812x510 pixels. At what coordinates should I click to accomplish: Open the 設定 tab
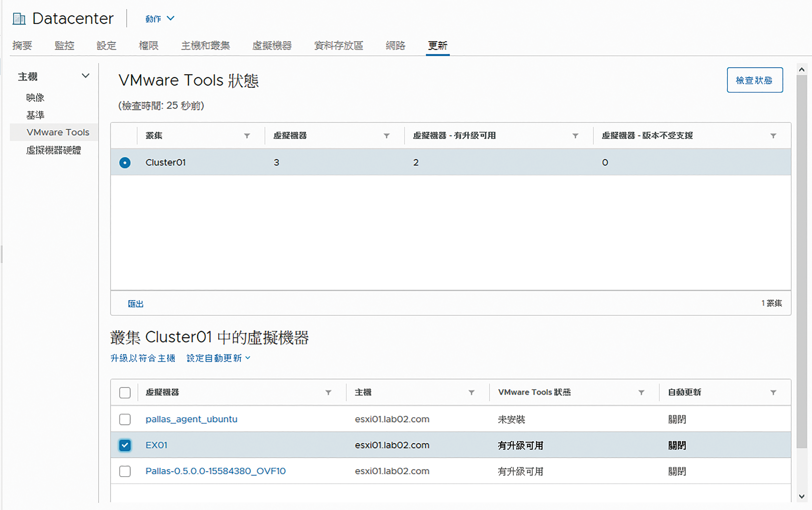point(107,46)
